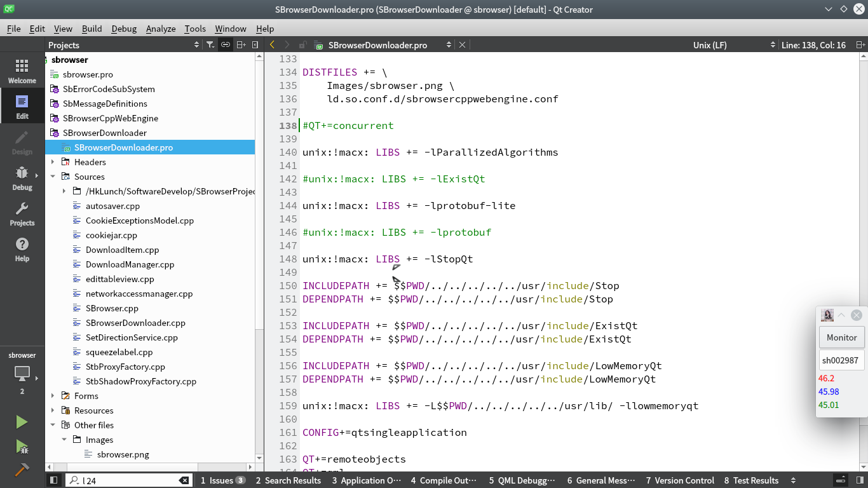The height and width of the screenshot is (488, 868).
Task: Select autosaver.cpp in project tree
Action: [112, 206]
